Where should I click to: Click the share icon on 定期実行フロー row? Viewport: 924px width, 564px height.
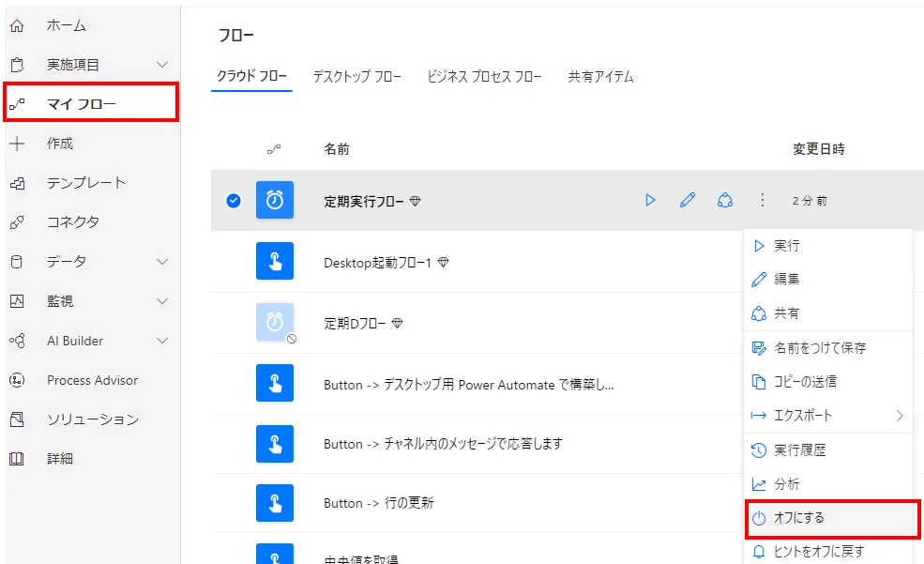click(x=724, y=200)
